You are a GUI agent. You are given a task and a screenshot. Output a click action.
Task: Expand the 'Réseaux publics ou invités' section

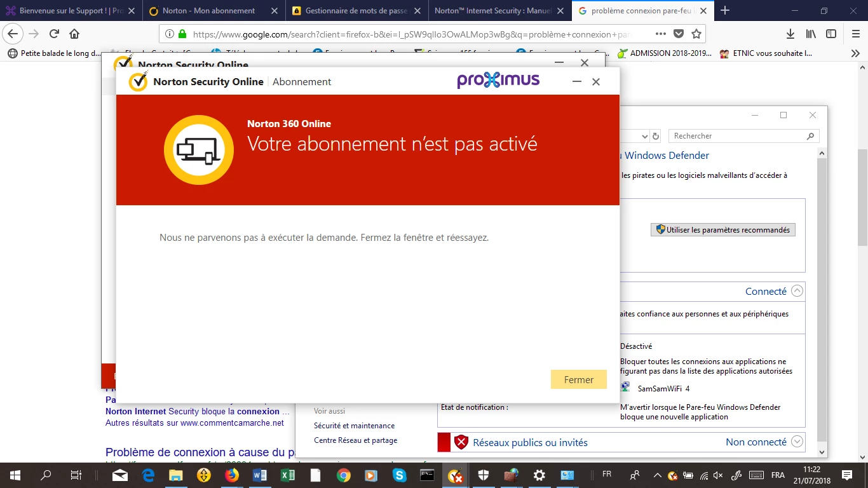point(797,442)
